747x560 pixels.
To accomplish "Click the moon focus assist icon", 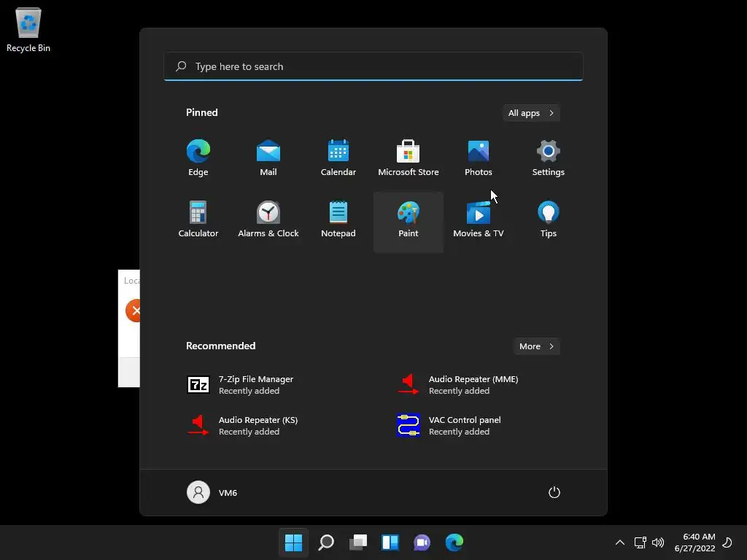I will coord(727,542).
